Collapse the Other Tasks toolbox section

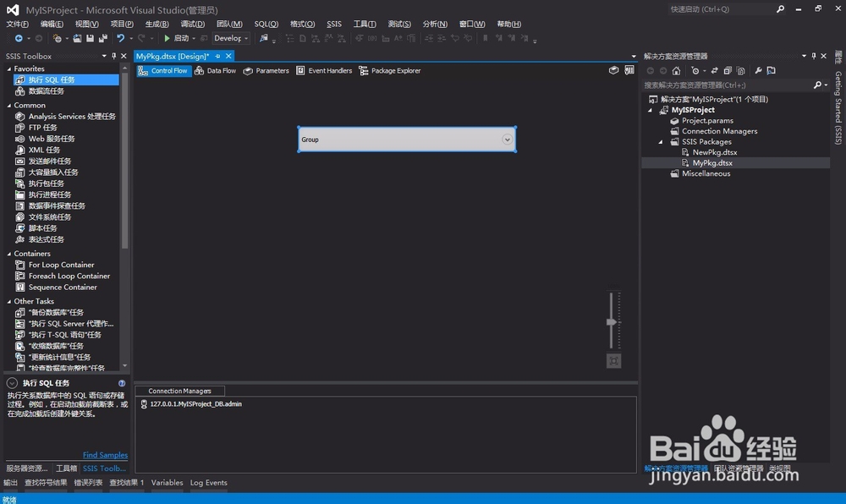(9, 302)
